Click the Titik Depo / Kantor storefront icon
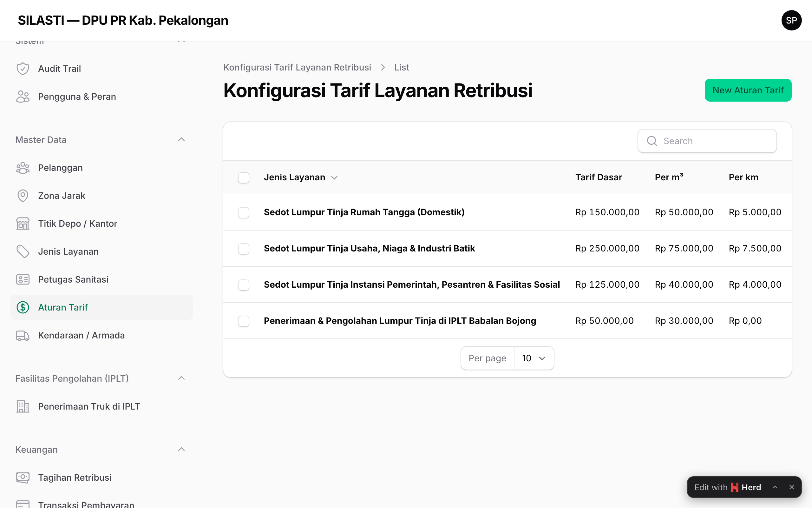 click(23, 224)
